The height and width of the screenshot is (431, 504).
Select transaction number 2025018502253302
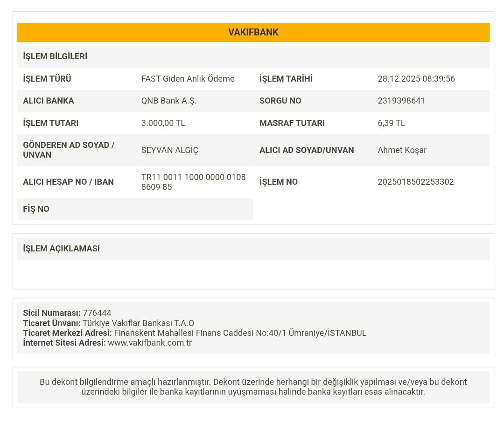point(416,182)
